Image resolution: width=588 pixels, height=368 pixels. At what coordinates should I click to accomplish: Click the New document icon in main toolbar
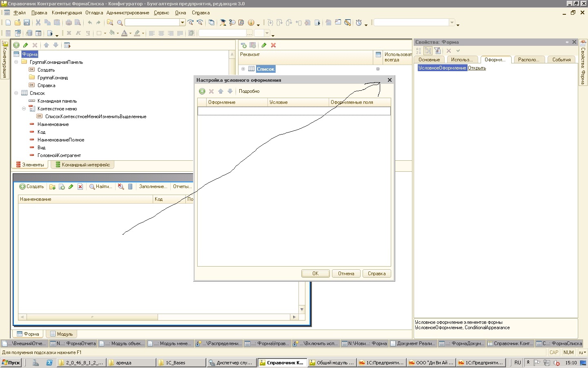coord(8,22)
